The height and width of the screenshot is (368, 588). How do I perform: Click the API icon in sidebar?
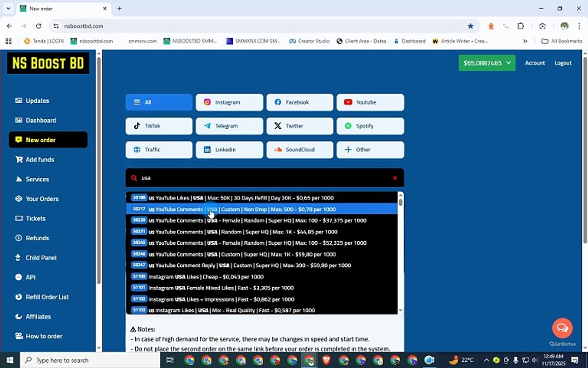[18, 277]
